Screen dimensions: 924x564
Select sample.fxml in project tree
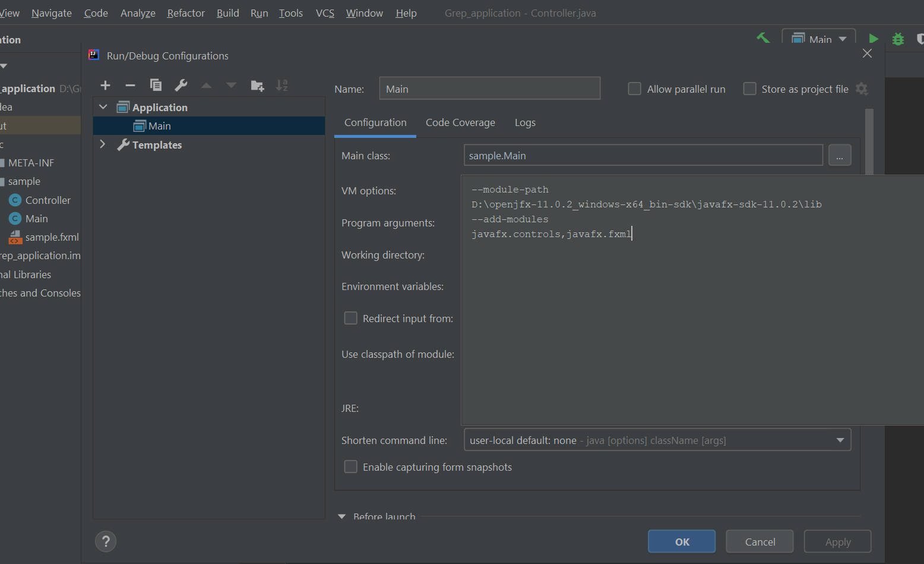(52, 237)
